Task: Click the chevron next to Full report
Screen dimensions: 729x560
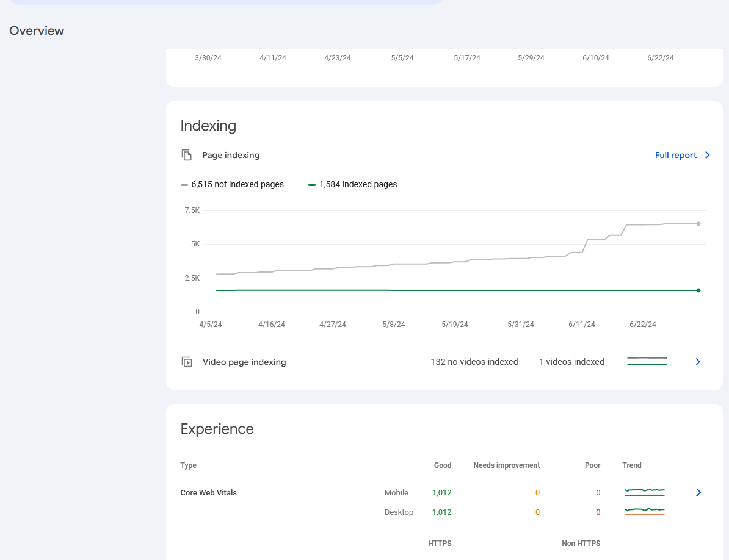Action: coord(708,155)
